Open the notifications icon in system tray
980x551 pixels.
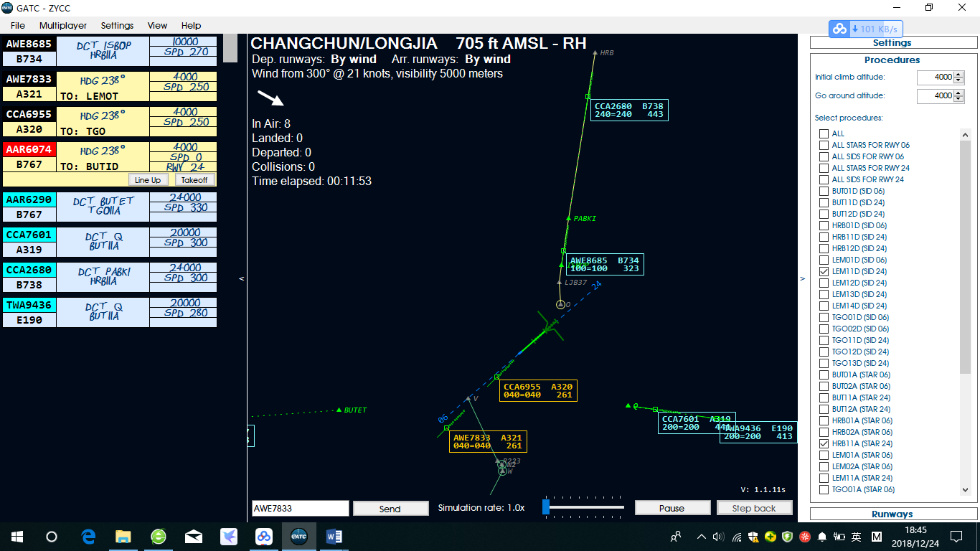tap(956, 536)
